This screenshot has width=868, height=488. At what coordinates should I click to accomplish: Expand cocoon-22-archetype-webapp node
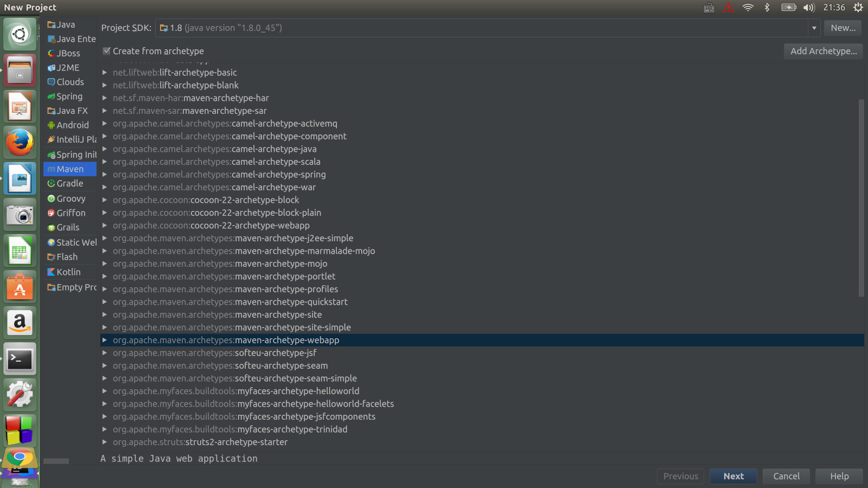point(105,225)
